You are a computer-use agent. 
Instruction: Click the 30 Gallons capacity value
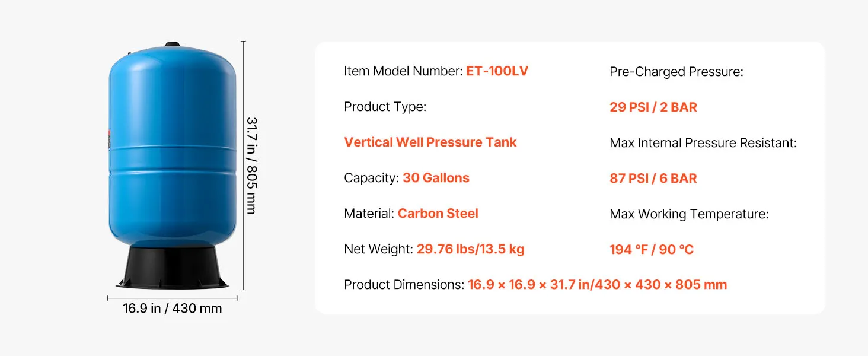[x=436, y=178]
